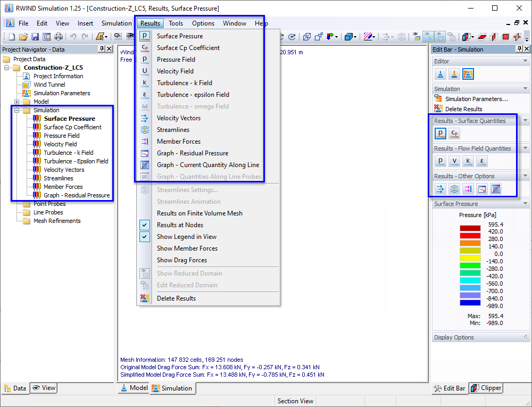Toggle Show Member Forces in Results menu

click(x=187, y=248)
